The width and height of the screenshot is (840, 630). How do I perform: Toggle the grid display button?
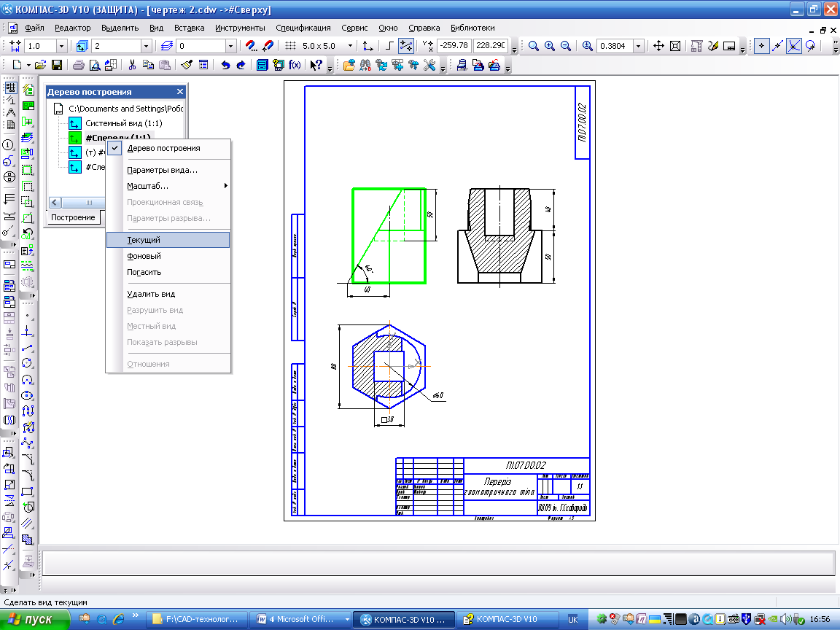(290, 46)
